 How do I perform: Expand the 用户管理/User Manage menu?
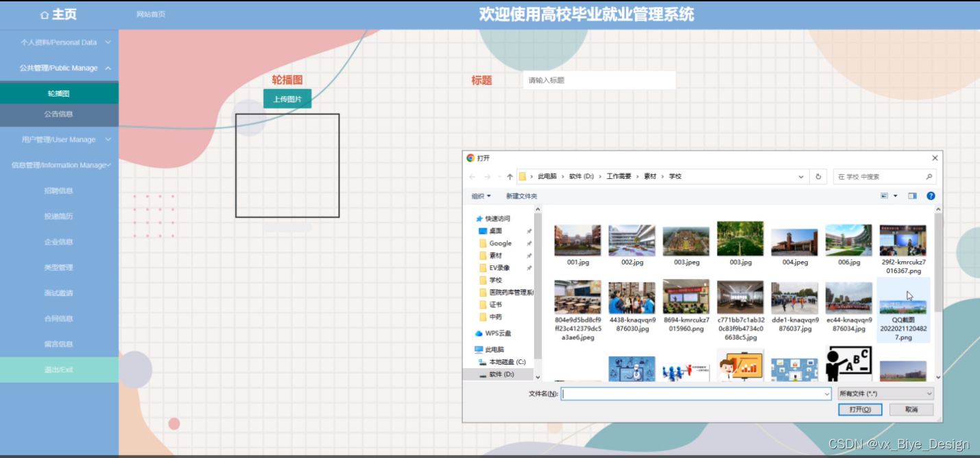59,139
